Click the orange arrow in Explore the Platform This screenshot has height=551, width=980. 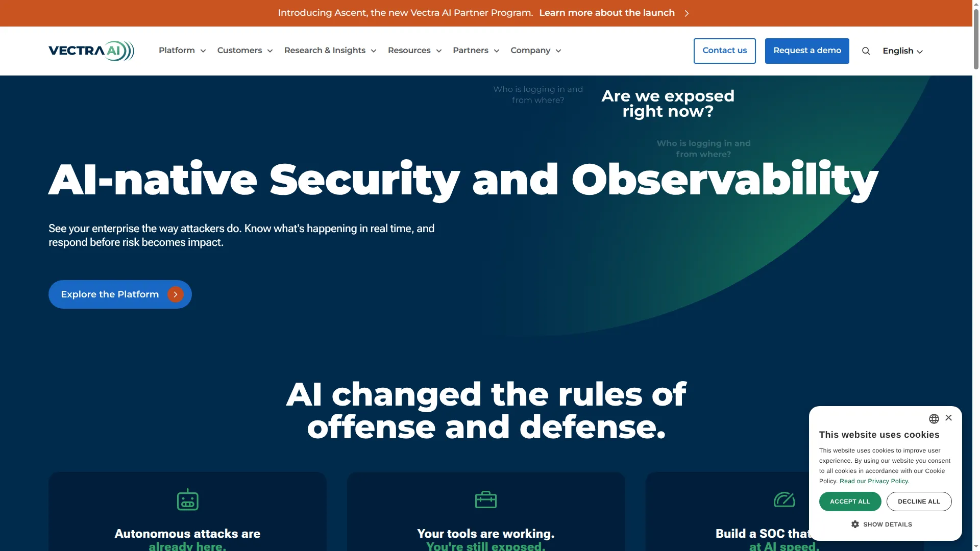coord(175,294)
